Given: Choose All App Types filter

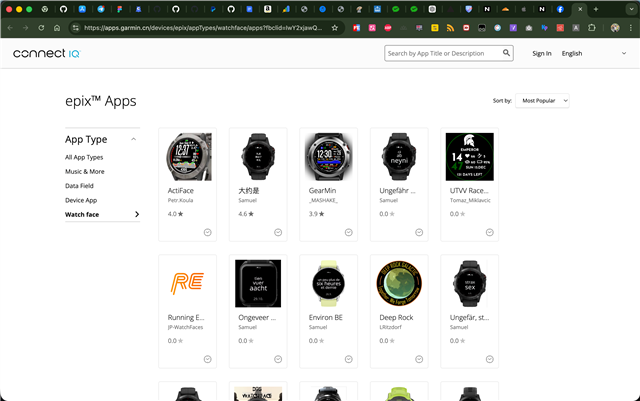Looking at the screenshot, I should pos(84,157).
